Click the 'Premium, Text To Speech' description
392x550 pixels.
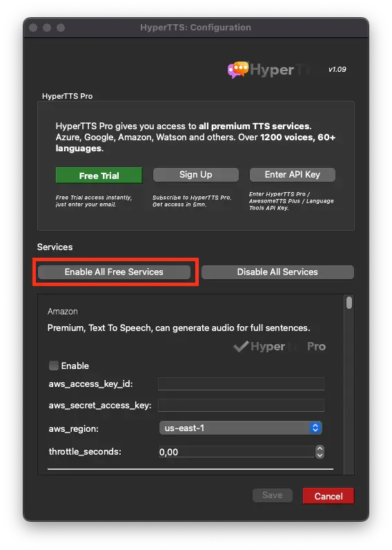[x=179, y=328]
